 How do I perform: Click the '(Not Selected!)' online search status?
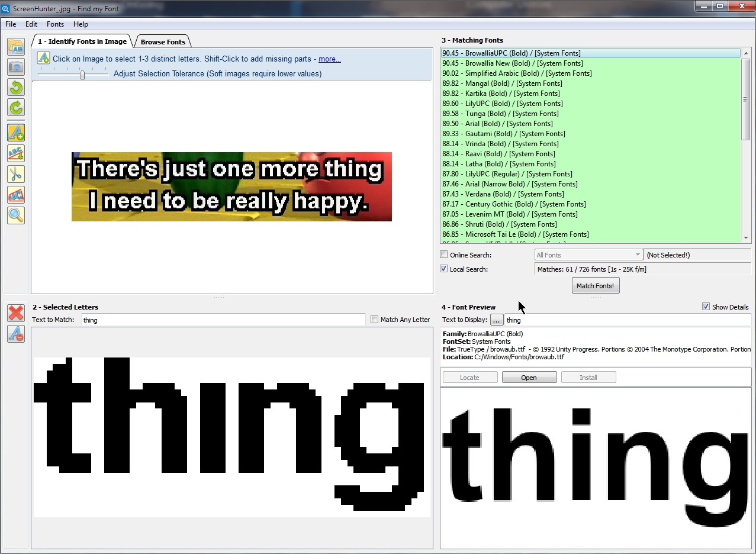(x=668, y=255)
